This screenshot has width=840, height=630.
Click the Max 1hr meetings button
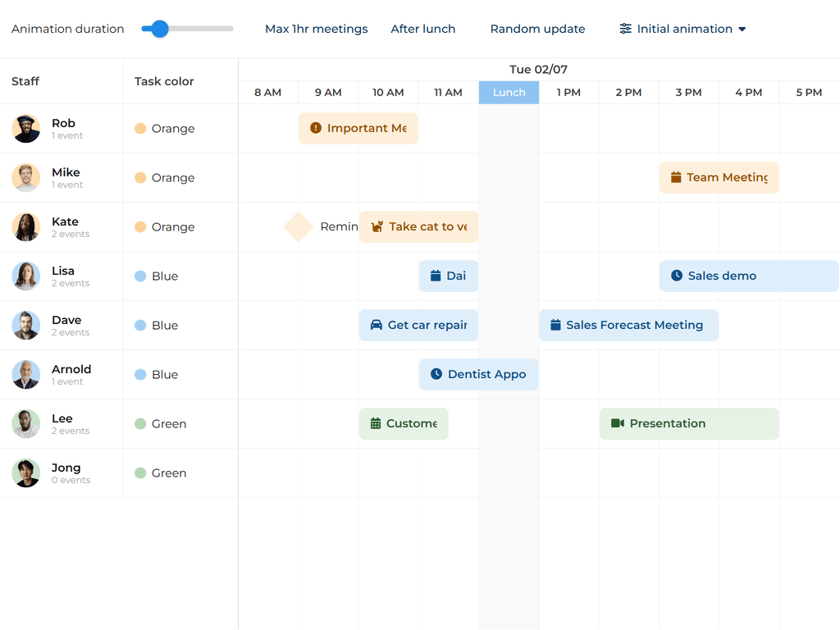click(316, 29)
